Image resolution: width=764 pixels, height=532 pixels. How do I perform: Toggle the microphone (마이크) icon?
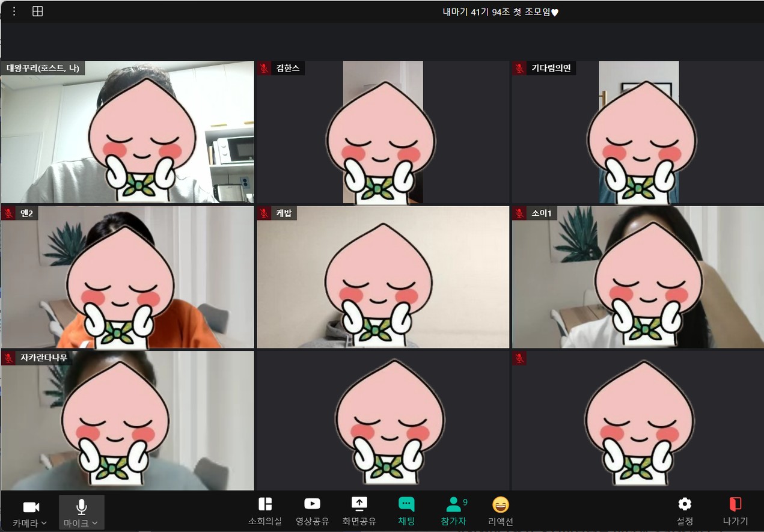pyautogui.click(x=82, y=507)
